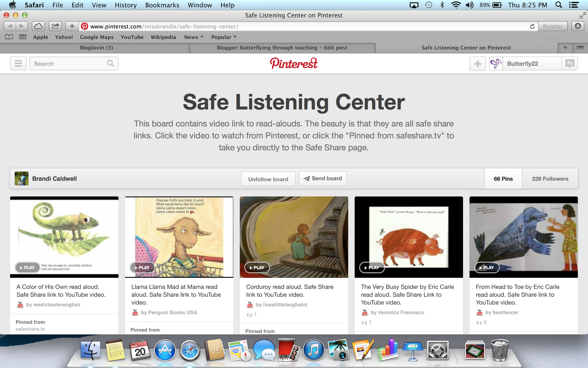
Task: Toggle the Reader view button
Action: click(x=553, y=26)
